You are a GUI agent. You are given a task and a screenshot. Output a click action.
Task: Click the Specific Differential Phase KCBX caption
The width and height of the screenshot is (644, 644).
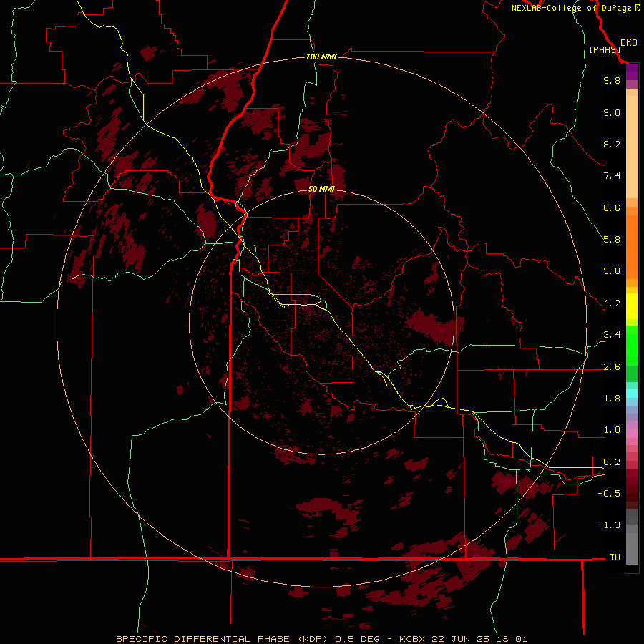click(x=321, y=639)
